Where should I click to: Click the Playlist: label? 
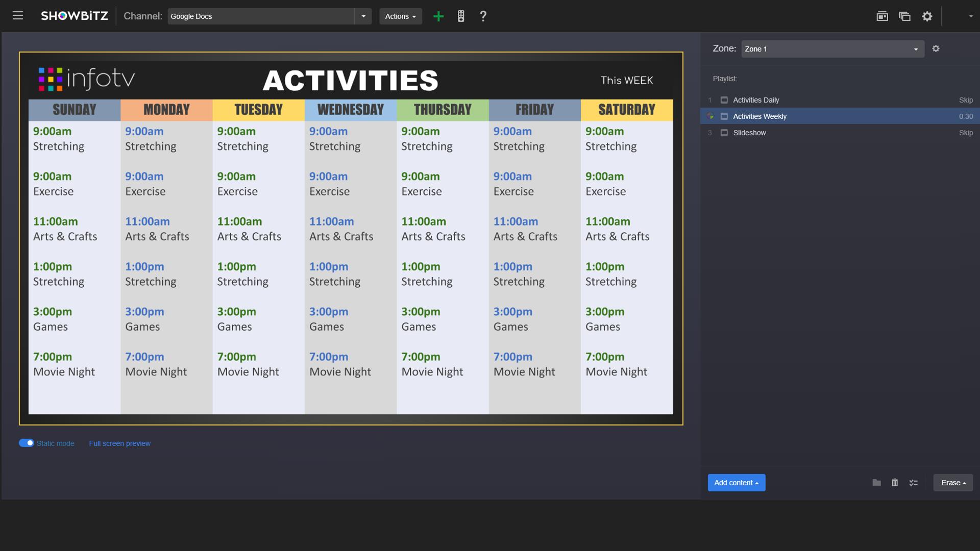[725, 79]
